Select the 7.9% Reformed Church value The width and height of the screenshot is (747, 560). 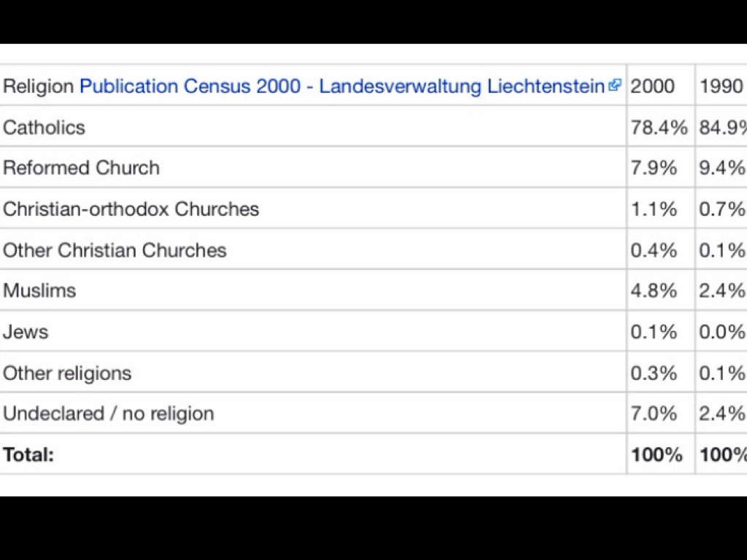pyautogui.click(x=654, y=168)
